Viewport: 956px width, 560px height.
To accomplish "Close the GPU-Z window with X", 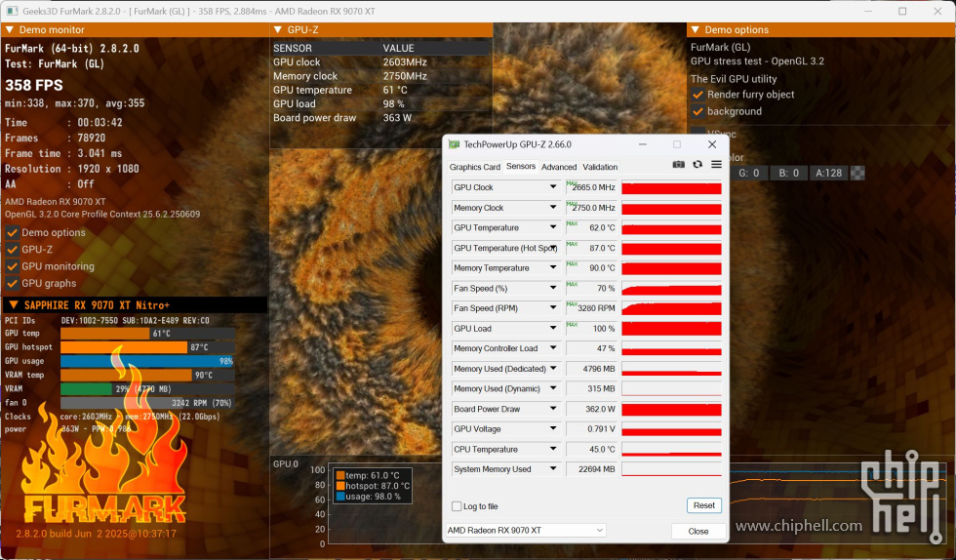I will tap(711, 144).
